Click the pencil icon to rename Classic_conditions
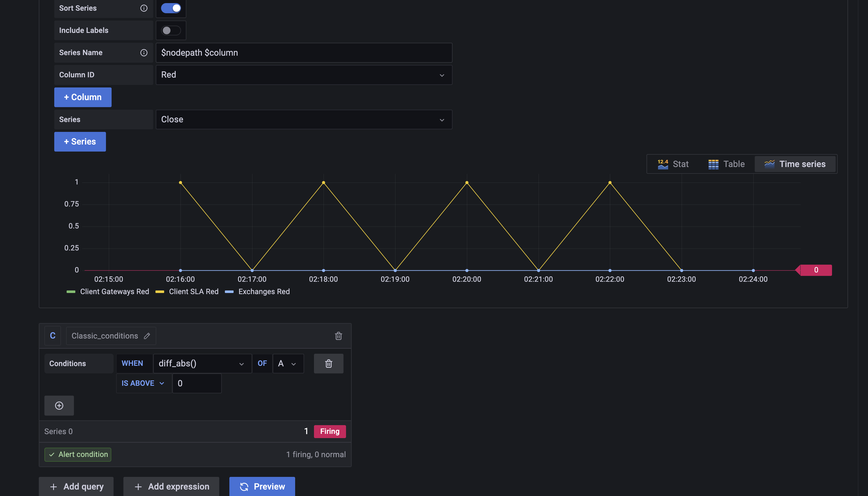This screenshot has width=868, height=496. point(147,336)
